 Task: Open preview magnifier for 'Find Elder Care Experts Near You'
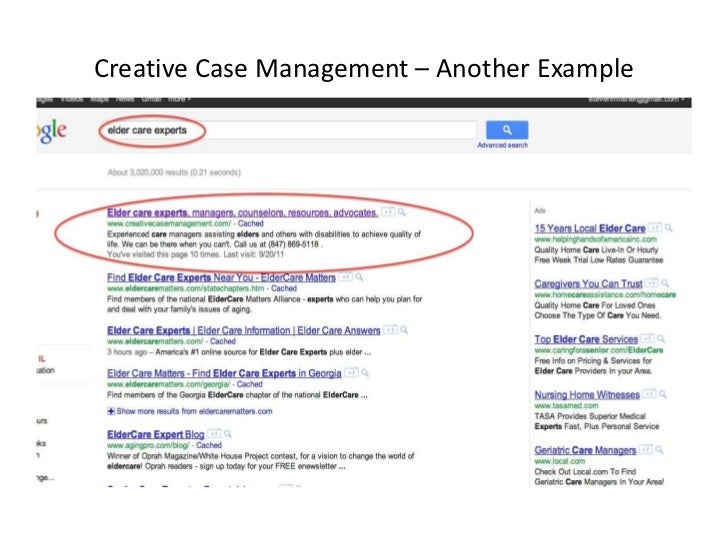click(359, 277)
